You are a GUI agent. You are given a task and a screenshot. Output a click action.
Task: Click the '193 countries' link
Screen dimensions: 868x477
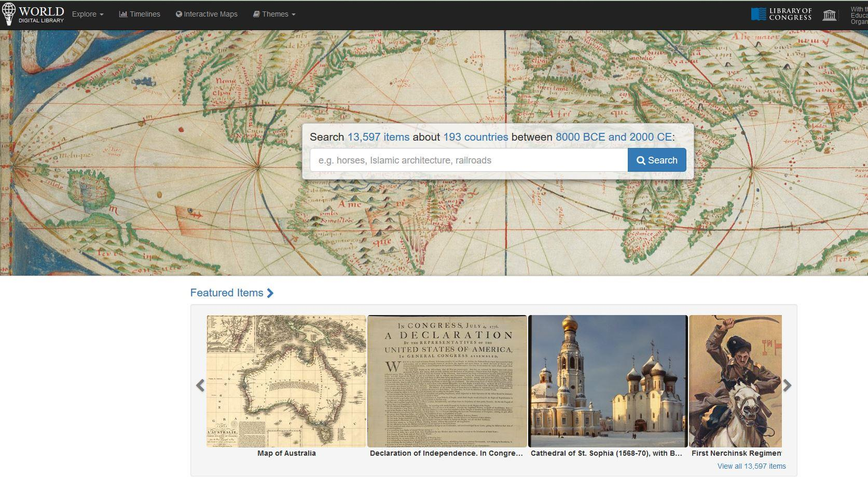coord(476,137)
